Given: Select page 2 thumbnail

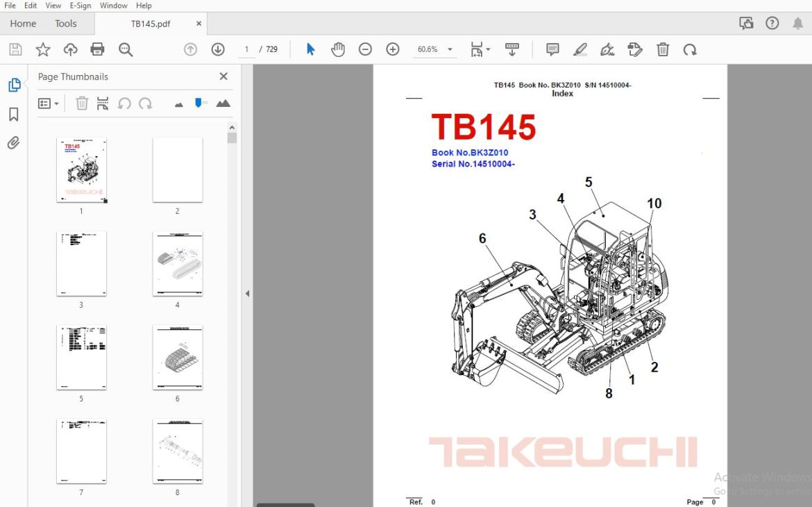Looking at the screenshot, I should (x=178, y=170).
